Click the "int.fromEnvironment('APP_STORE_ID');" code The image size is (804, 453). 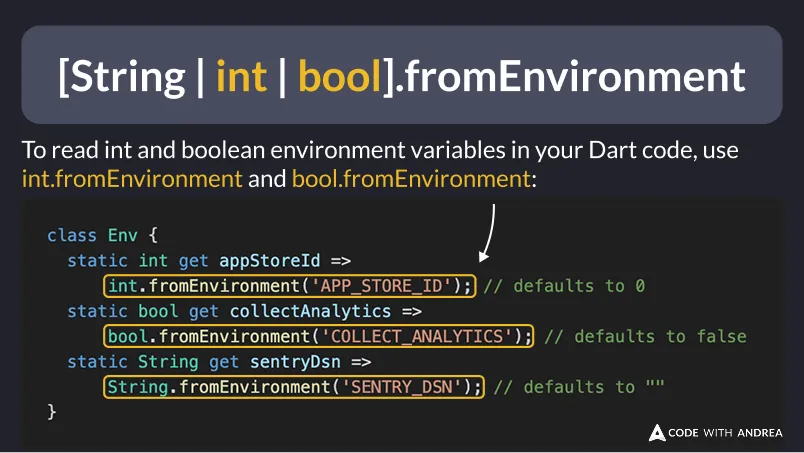(290, 286)
